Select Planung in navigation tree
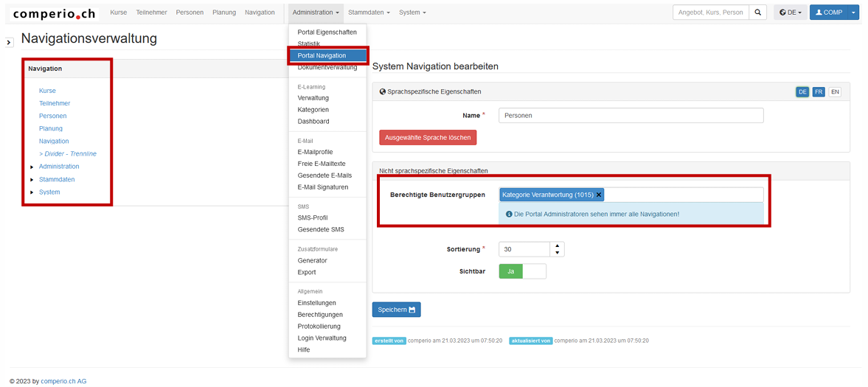This screenshot has height=387, width=868. (x=50, y=128)
